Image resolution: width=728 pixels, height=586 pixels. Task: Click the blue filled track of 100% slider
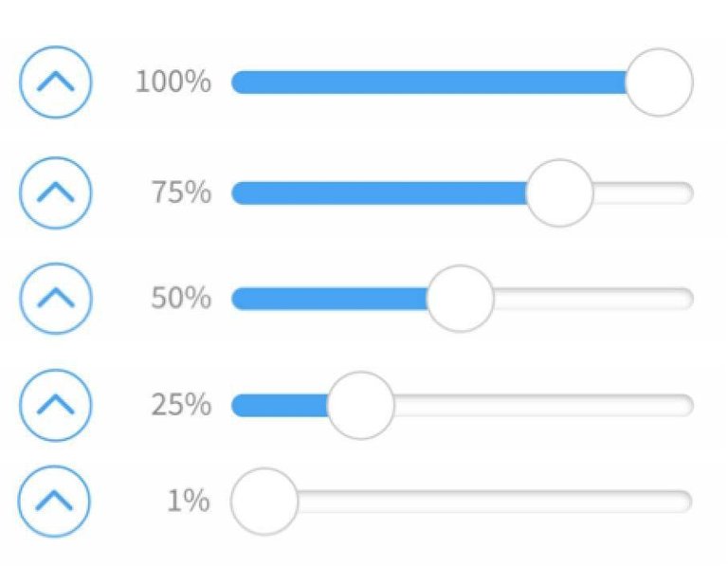[427, 82]
